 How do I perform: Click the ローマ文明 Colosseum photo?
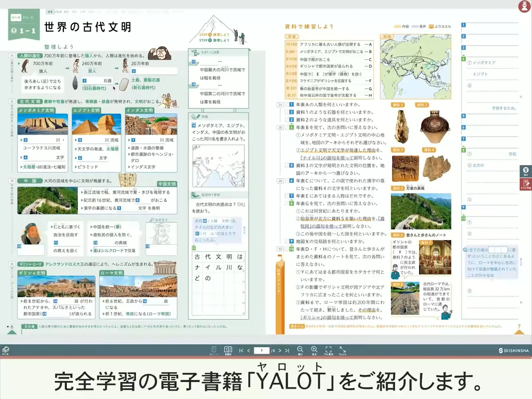pos(138,286)
